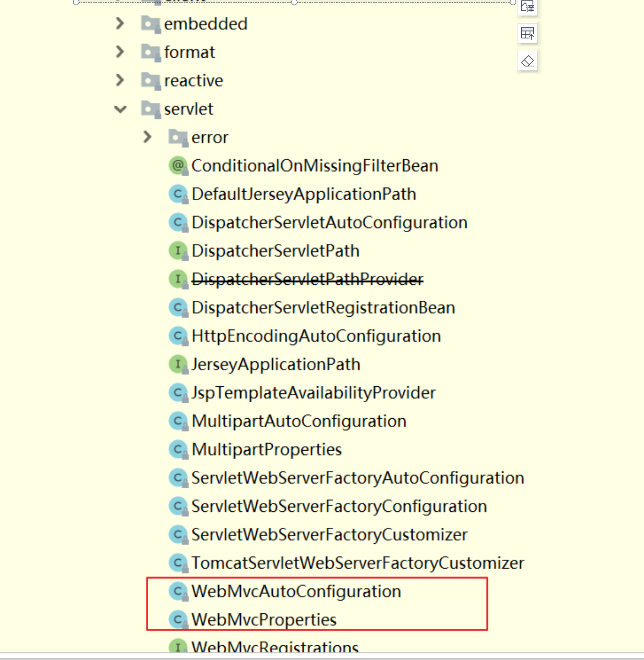
Task: Open WebMvcRegistrations interface
Action: (x=275, y=646)
